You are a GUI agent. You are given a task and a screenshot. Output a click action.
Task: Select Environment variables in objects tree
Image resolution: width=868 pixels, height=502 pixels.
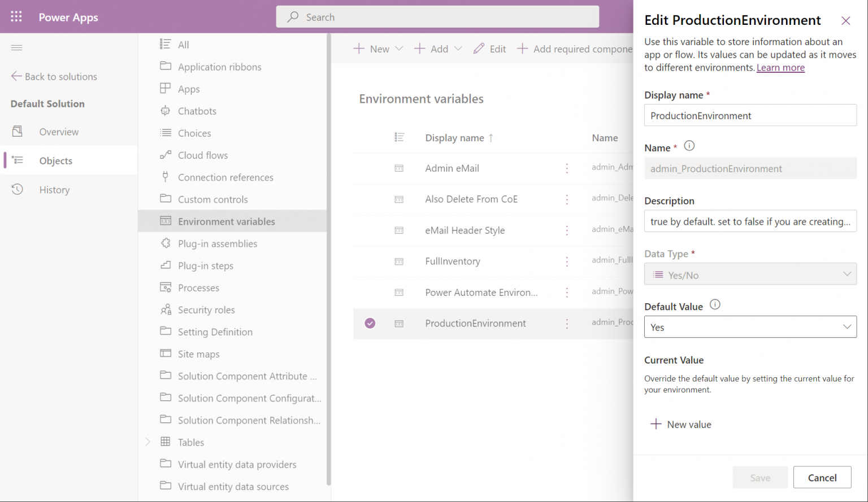(x=227, y=221)
